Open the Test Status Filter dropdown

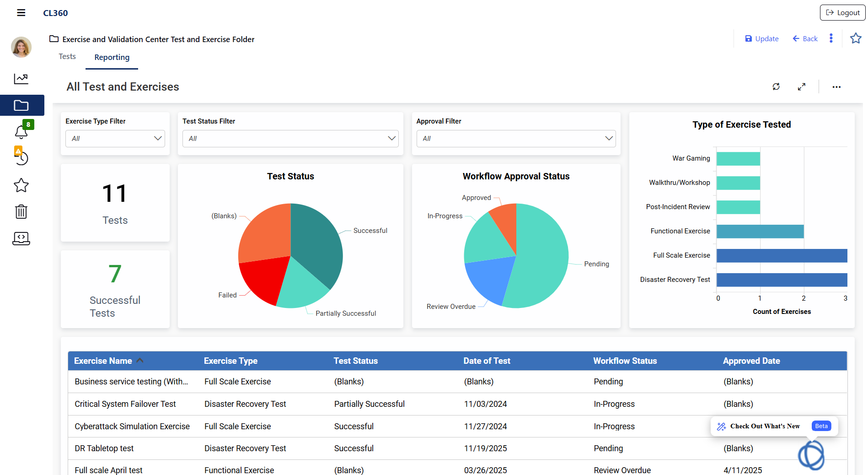tap(290, 139)
